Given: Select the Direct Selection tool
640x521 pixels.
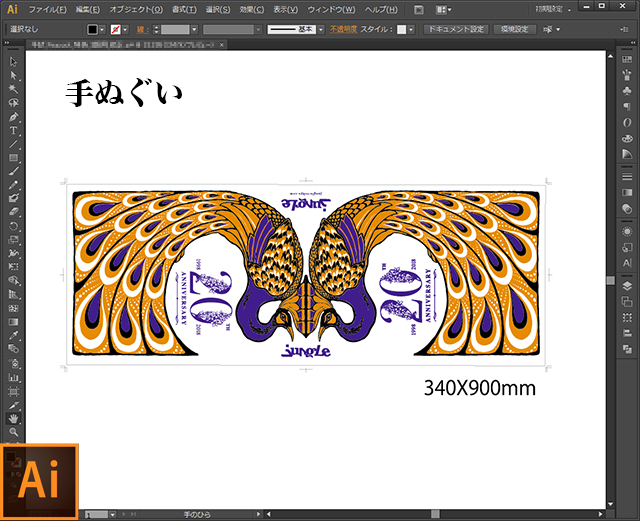Looking at the screenshot, I should coord(13,76).
